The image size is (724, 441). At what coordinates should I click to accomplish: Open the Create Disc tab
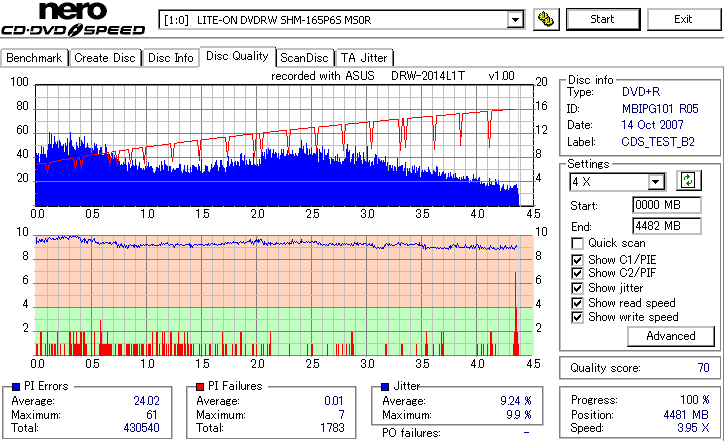pyautogui.click(x=105, y=58)
